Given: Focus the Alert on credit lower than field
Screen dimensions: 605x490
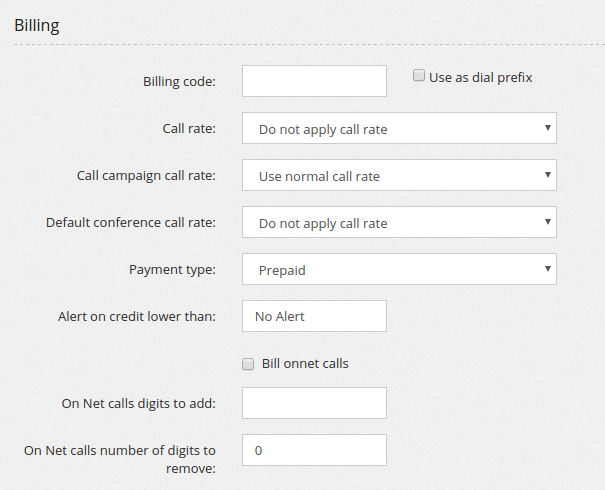Looking at the screenshot, I should pyautogui.click(x=314, y=316).
